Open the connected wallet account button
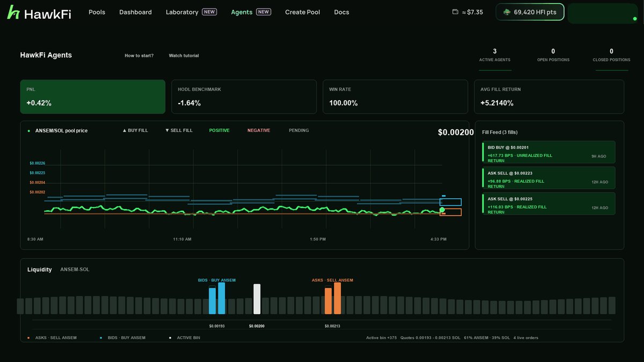This screenshot has width=644, height=362. (603, 13)
